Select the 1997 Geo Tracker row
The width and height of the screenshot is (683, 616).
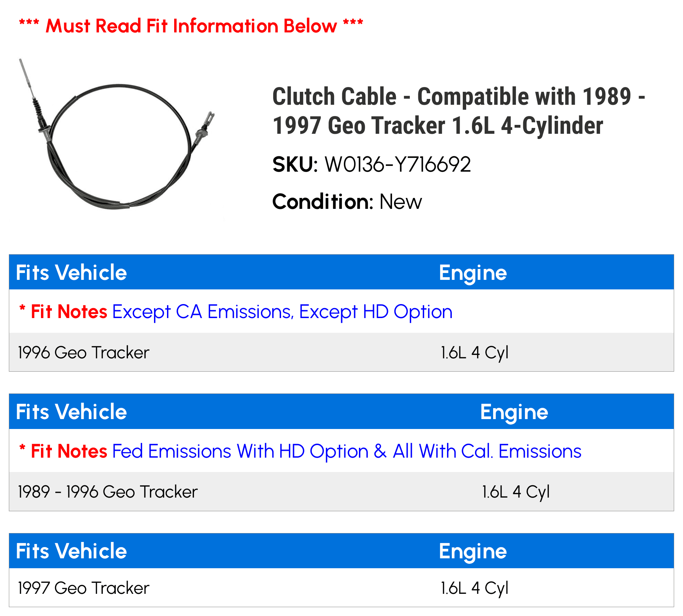click(x=84, y=588)
